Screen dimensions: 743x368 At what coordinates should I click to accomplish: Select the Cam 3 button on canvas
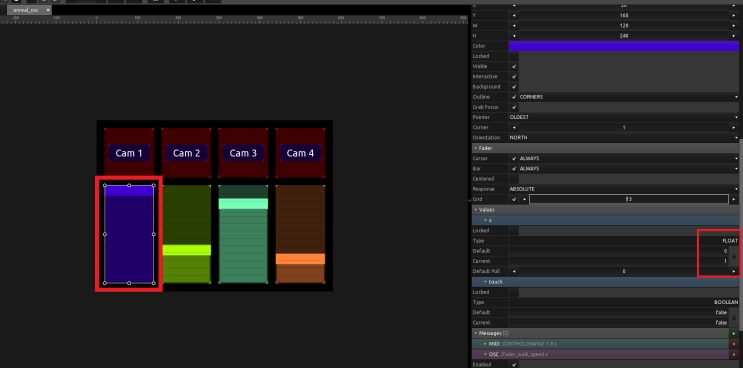click(243, 153)
